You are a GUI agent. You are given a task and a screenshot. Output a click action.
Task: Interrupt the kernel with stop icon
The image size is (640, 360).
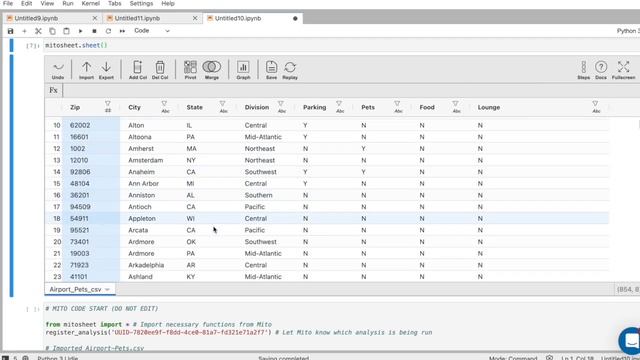pyautogui.click(x=94, y=31)
